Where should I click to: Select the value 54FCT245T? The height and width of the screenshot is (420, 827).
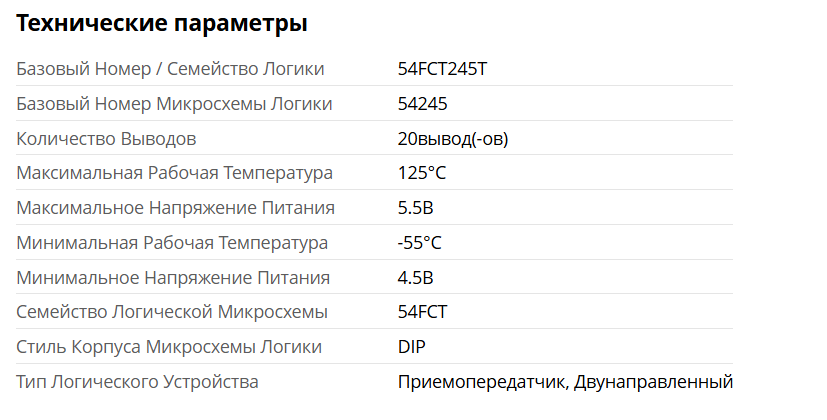click(442, 69)
